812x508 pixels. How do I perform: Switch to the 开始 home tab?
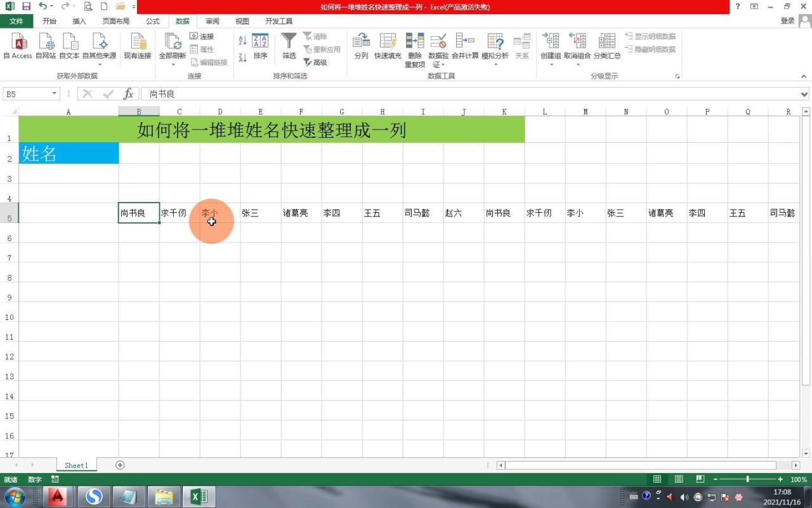(x=49, y=21)
